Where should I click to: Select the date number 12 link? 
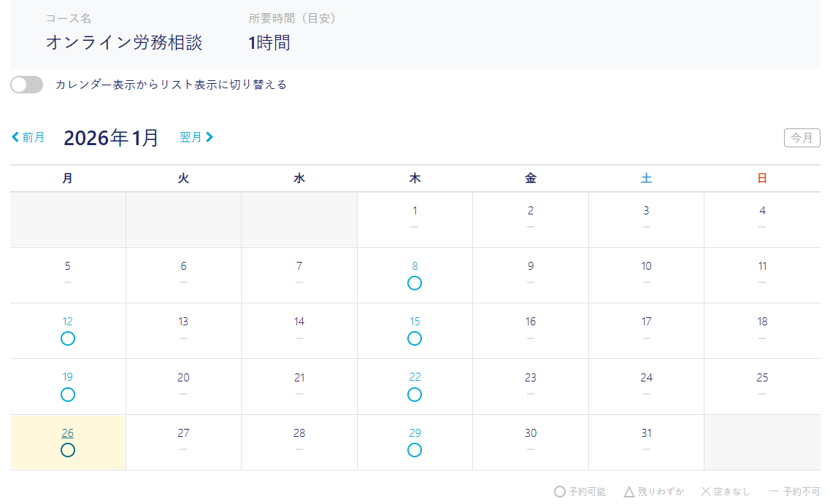68,322
